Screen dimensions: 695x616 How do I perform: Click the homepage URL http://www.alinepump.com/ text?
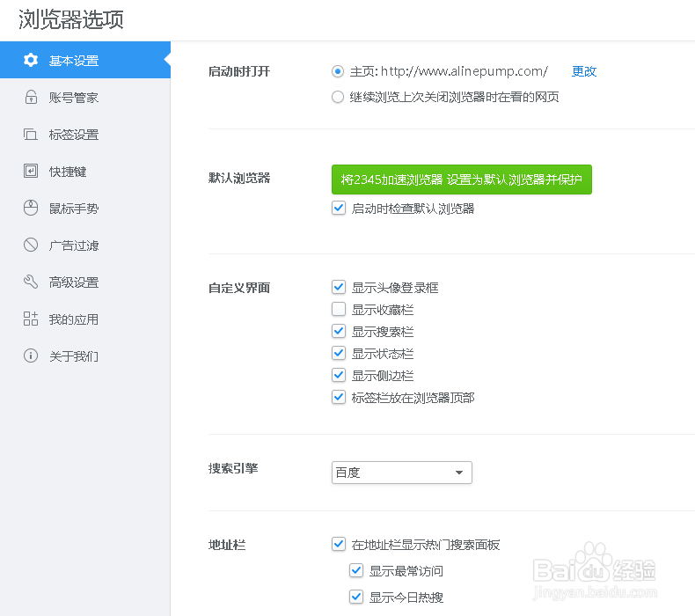[x=465, y=71]
